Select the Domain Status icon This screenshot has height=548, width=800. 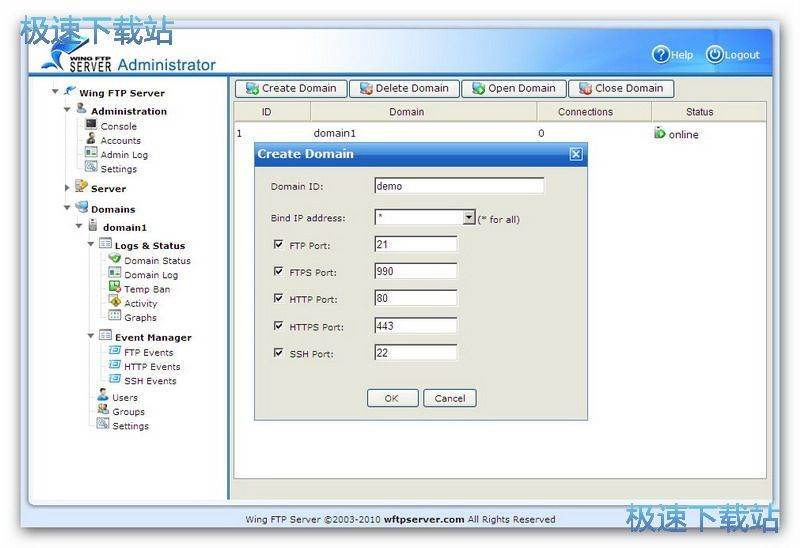click(115, 260)
